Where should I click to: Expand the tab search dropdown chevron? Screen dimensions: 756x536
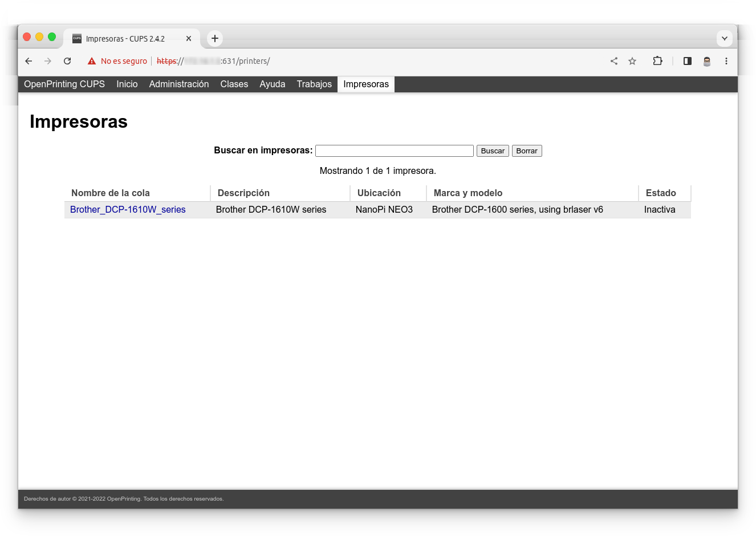pyautogui.click(x=724, y=38)
